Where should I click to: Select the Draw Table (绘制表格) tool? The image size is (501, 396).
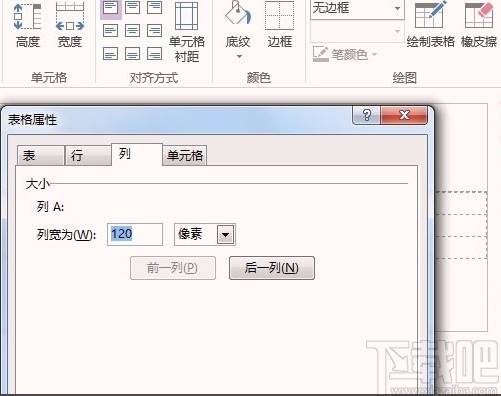(430, 25)
